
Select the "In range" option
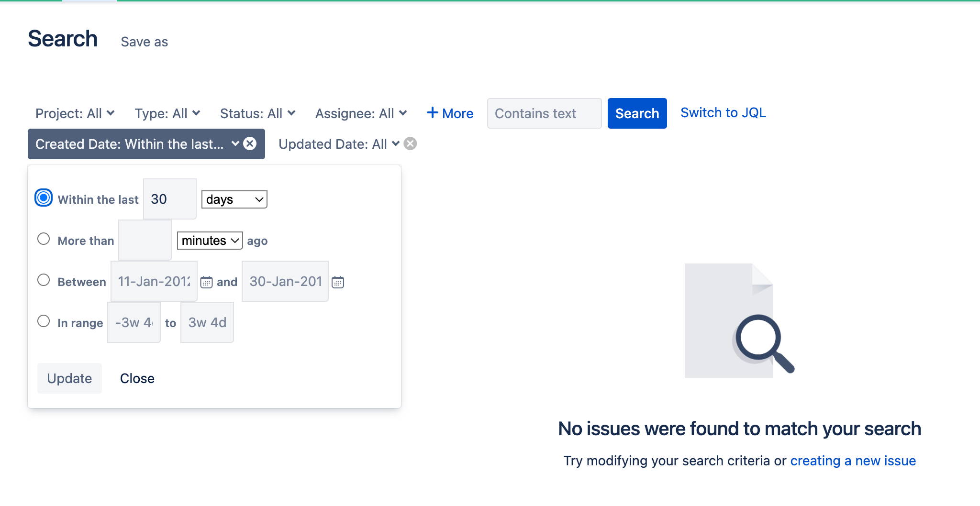pos(43,321)
